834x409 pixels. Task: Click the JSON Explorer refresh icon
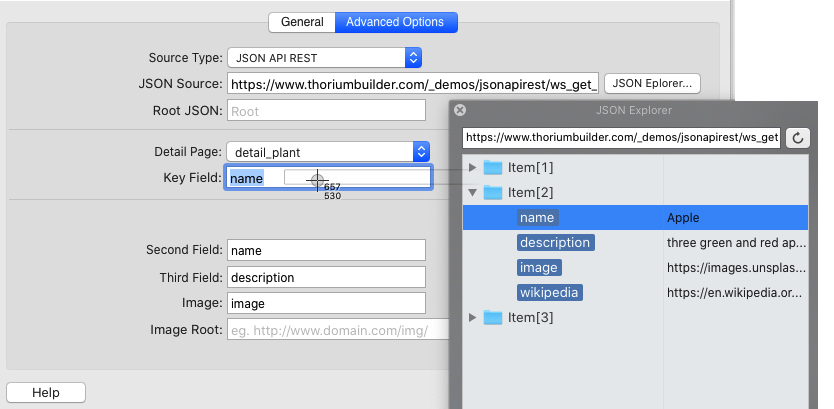click(798, 137)
